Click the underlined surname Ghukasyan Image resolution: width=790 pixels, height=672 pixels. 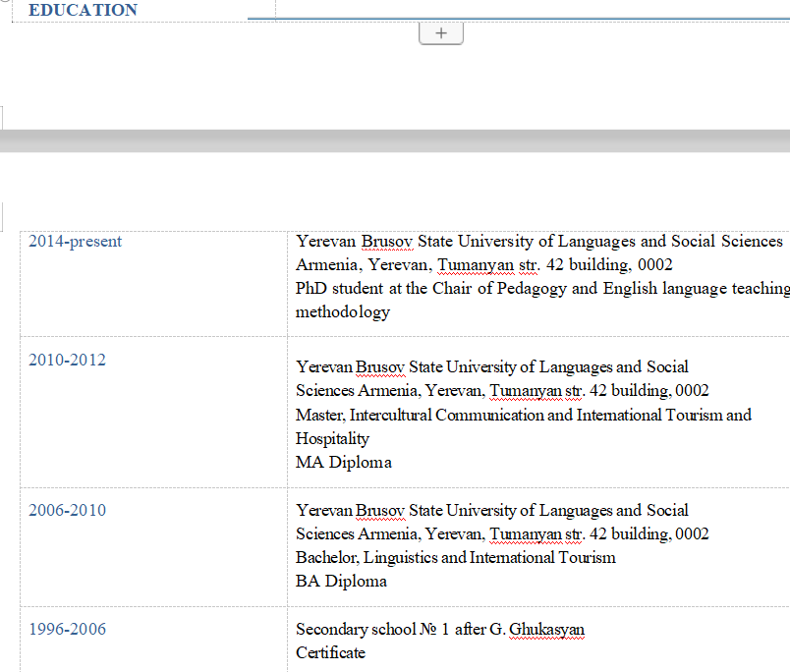[x=546, y=629]
